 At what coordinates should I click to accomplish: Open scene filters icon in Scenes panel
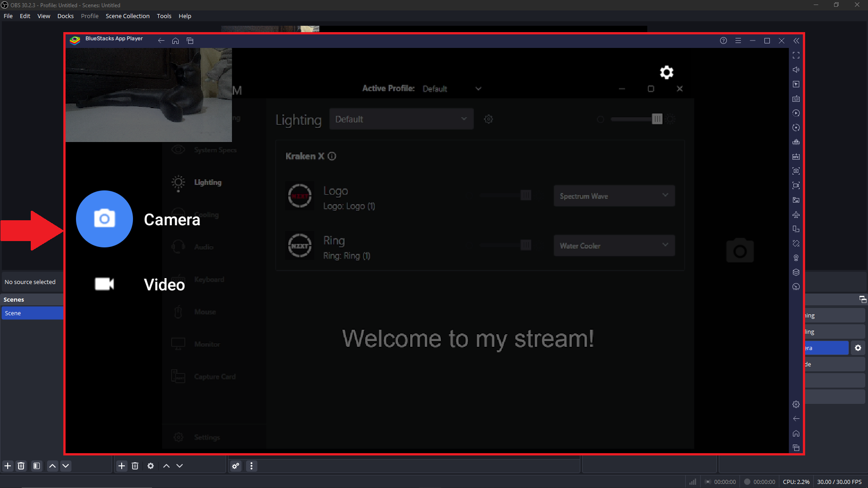click(x=37, y=466)
